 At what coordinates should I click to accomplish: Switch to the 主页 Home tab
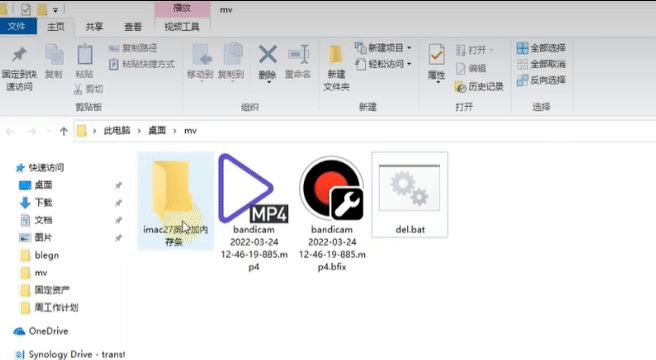pos(56,27)
